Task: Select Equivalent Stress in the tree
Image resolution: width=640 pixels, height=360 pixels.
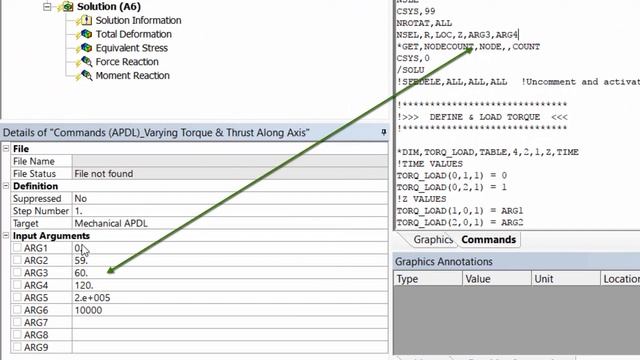Action: pyautogui.click(x=131, y=48)
